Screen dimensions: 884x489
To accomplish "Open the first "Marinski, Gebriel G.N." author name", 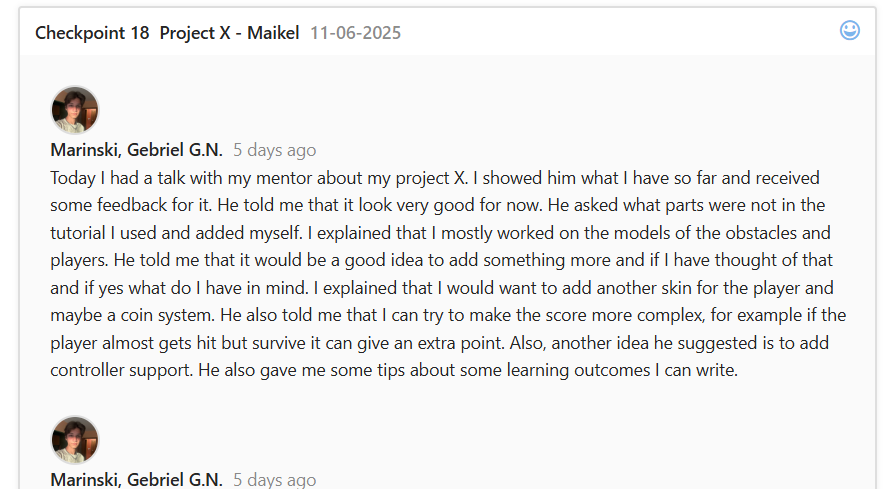I will point(136,150).
